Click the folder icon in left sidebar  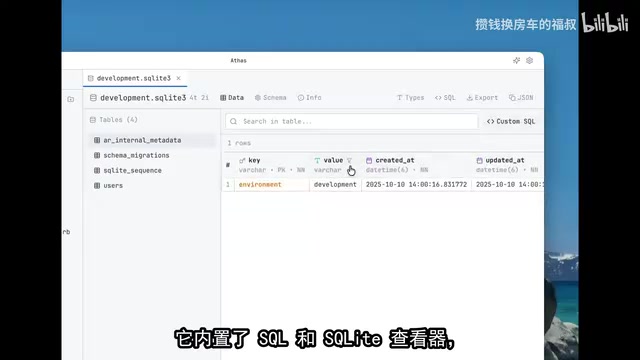pyautogui.click(x=71, y=99)
